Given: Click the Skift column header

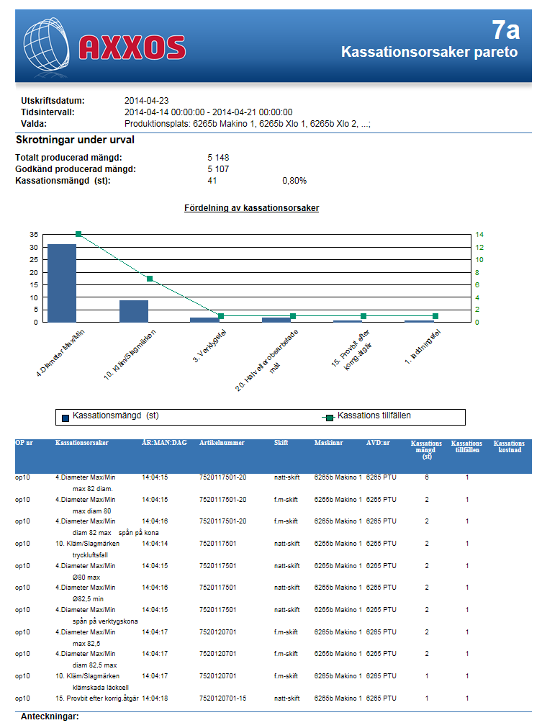Looking at the screenshot, I should 281,443.
